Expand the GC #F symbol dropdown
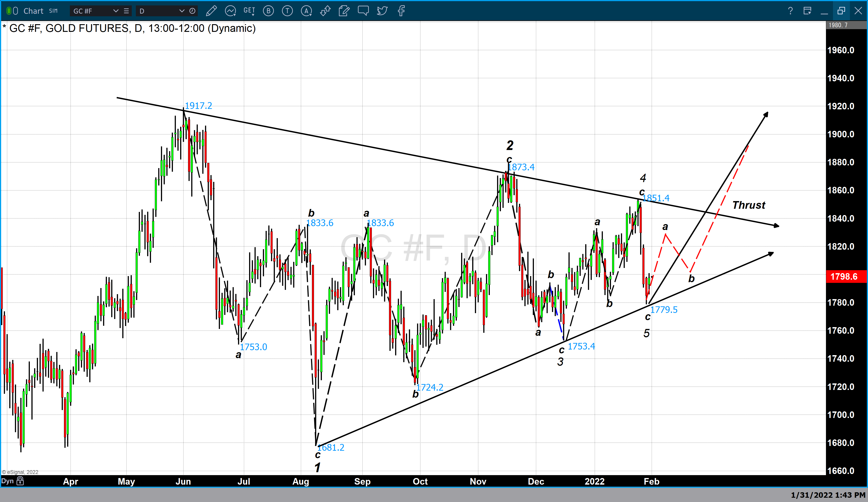Viewport: 868px width, 502px height. coord(116,11)
